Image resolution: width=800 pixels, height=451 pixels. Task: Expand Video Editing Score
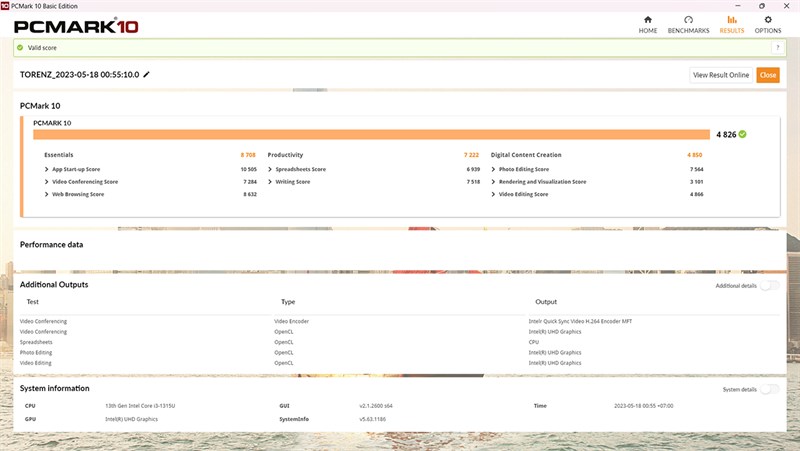click(x=493, y=194)
